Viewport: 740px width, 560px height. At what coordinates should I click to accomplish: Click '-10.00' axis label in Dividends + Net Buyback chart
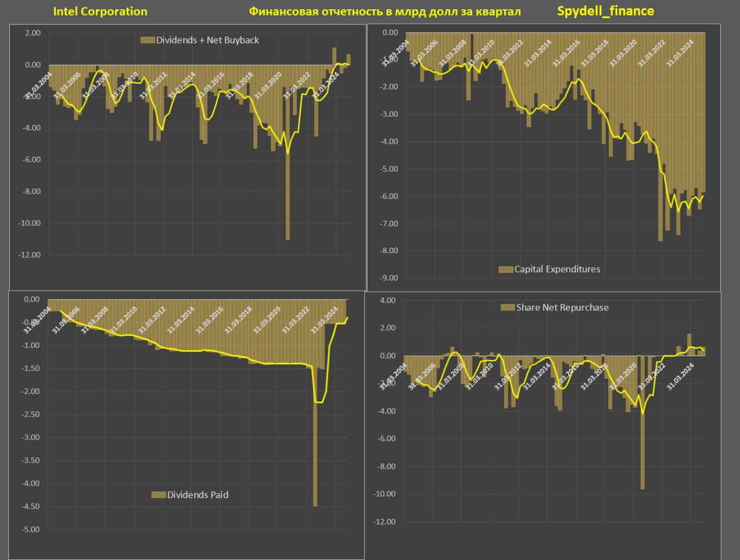(x=29, y=223)
